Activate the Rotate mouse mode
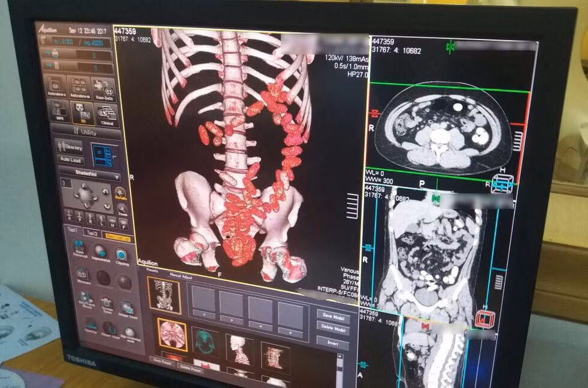Image resolution: width=588 pixels, height=388 pixels. [121, 194]
